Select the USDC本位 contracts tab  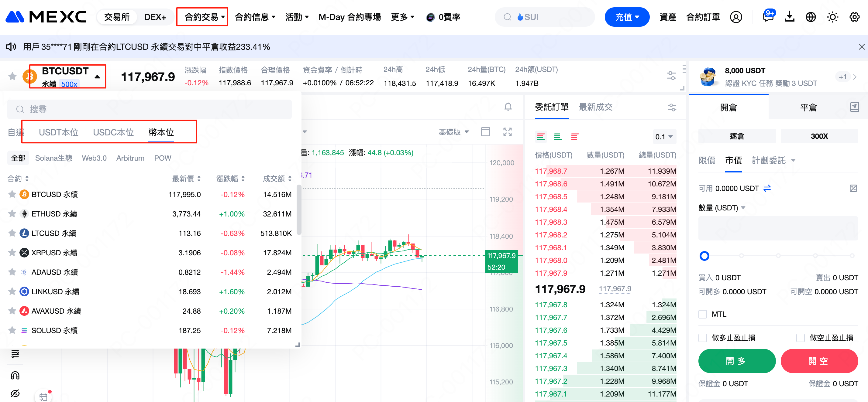tap(113, 132)
